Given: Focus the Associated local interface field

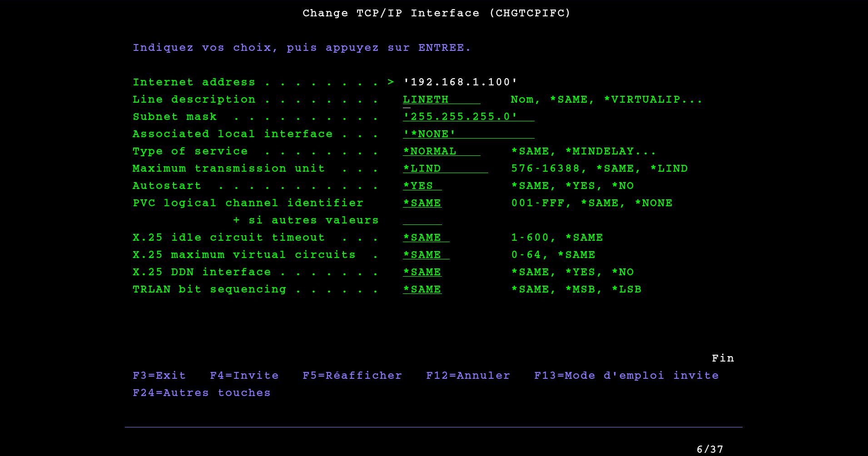Looking at the screenshot, I should (468, 134).
